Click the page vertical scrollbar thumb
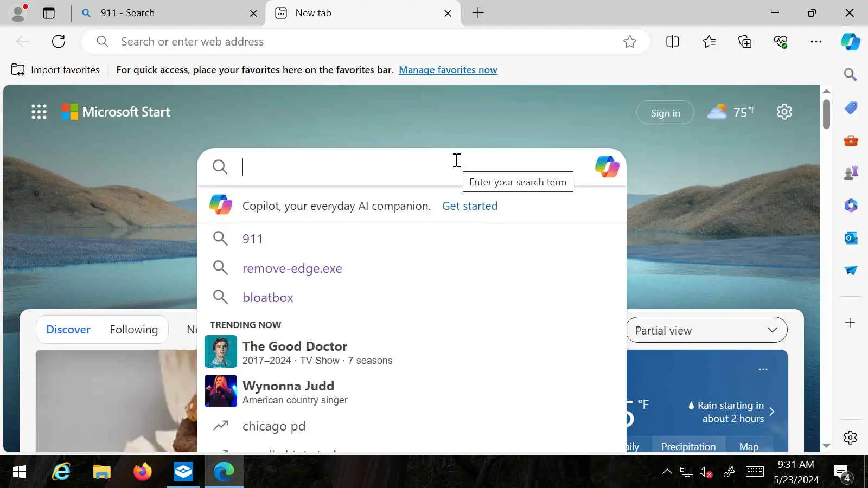 [x=826, y=114]
